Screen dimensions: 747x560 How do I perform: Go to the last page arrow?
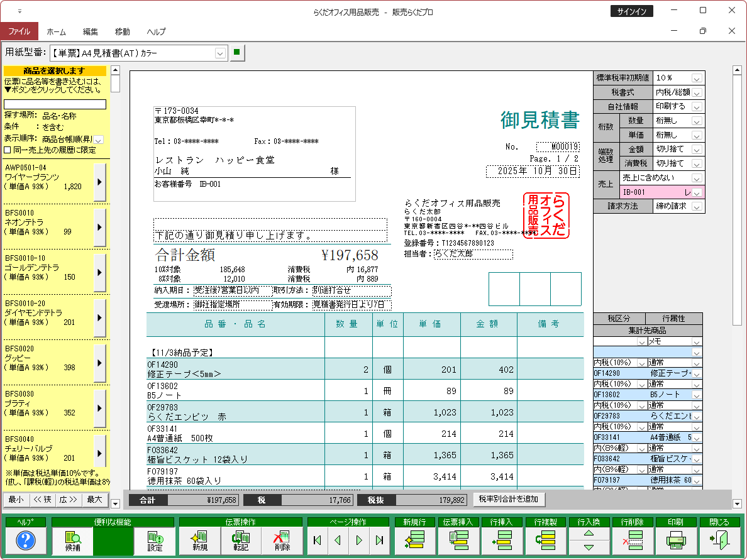coord(379,540)
